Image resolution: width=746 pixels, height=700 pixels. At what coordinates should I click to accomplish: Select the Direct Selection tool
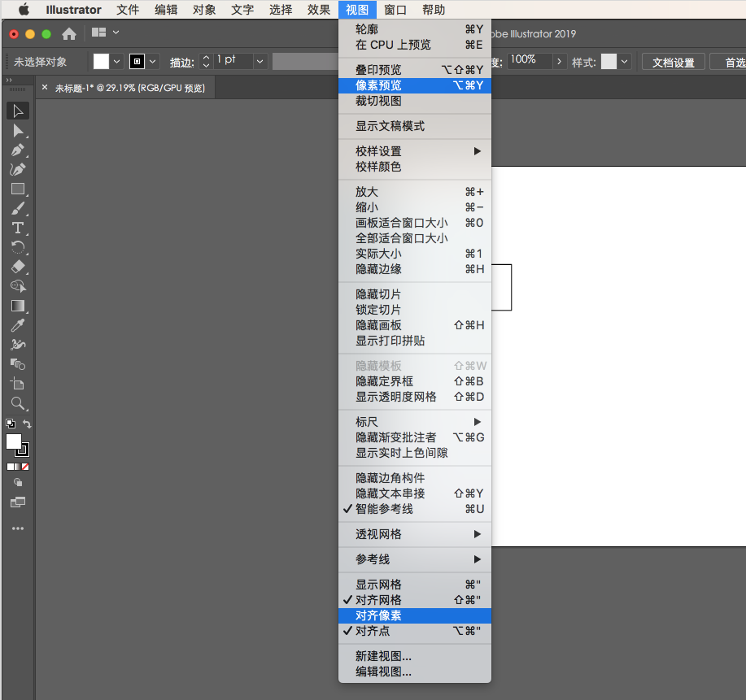click(18, 130)
